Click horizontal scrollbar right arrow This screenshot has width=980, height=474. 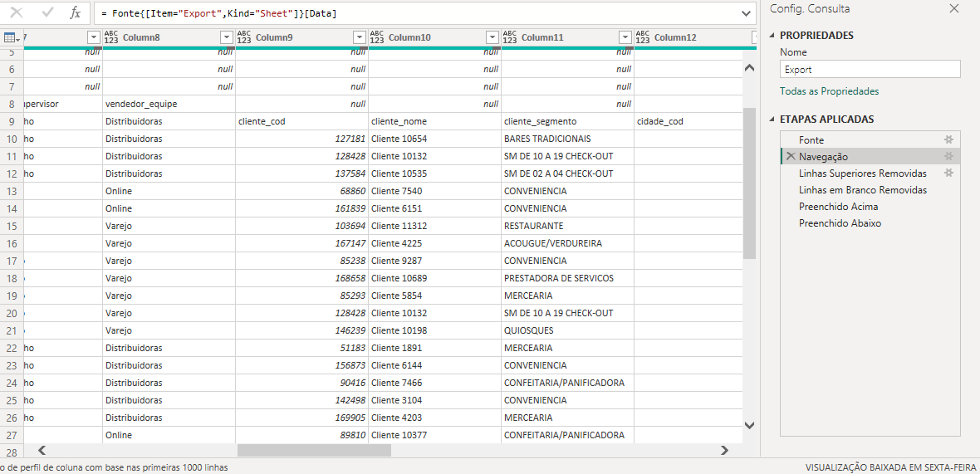pyautogui.click(x=724, y=450)
